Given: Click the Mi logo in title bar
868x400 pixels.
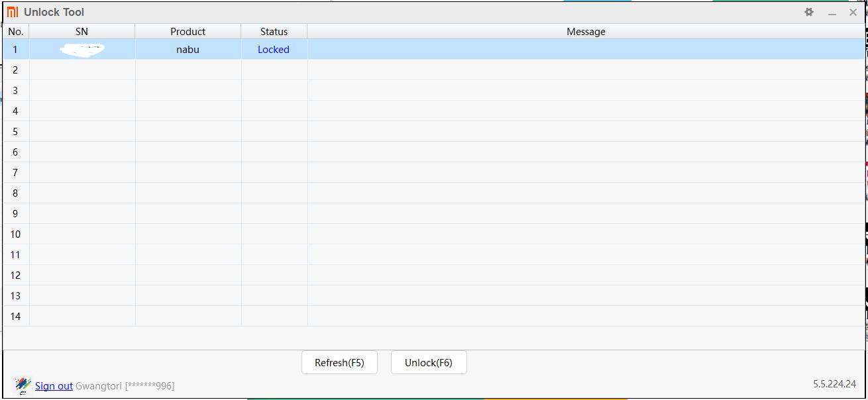Looking at the screenshot, I should (13, 12).
